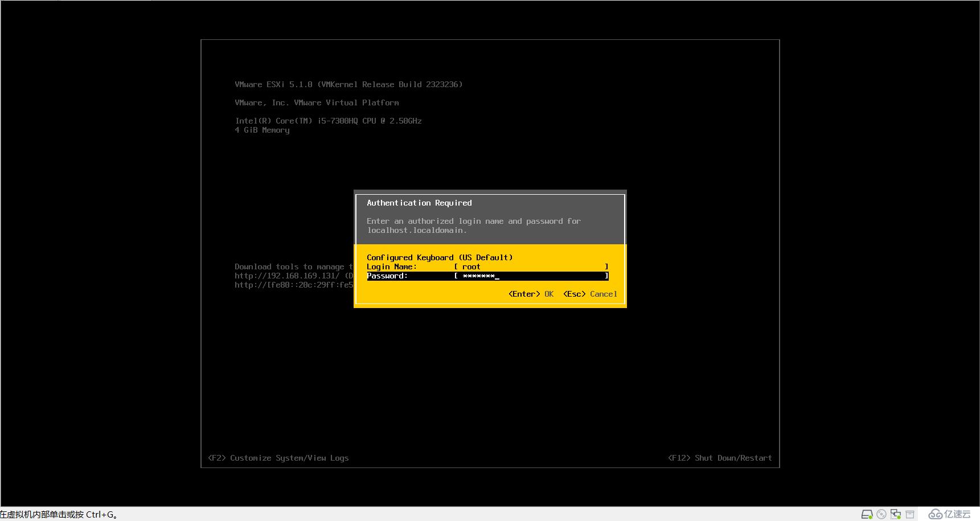Click the http://192.168.169.131/ management URL

(287, 276)
